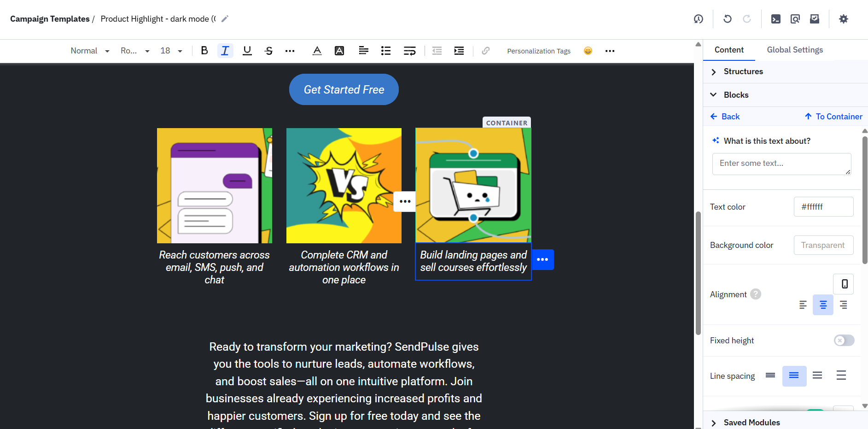Open text alignment options in toolbar

pos(364,51)
